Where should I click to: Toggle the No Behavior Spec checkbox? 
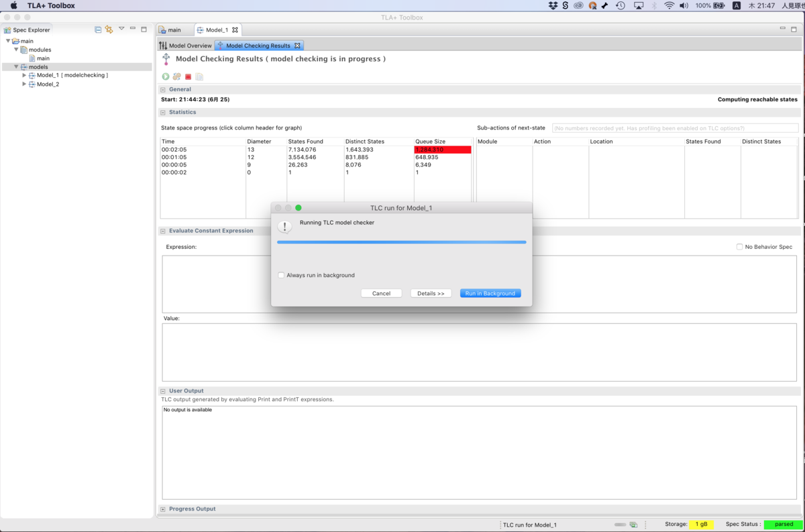pos(739,247)
